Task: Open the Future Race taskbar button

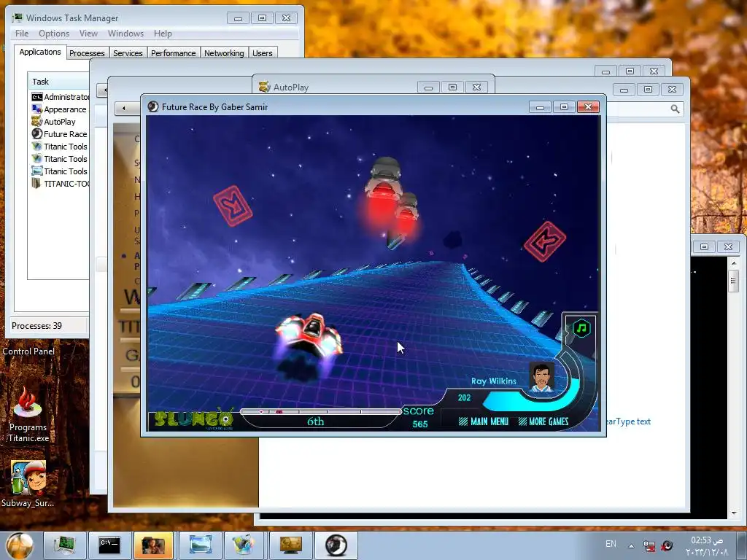Action: click(336, 545)
